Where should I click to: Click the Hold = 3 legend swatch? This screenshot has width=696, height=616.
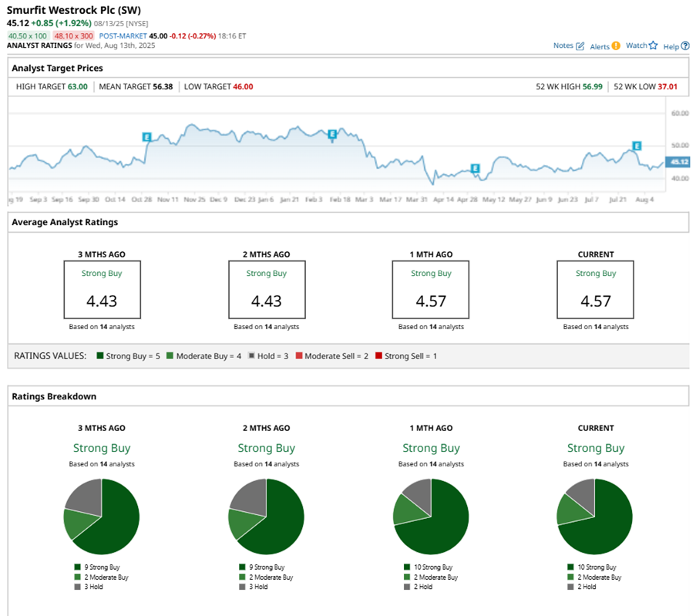251,355
